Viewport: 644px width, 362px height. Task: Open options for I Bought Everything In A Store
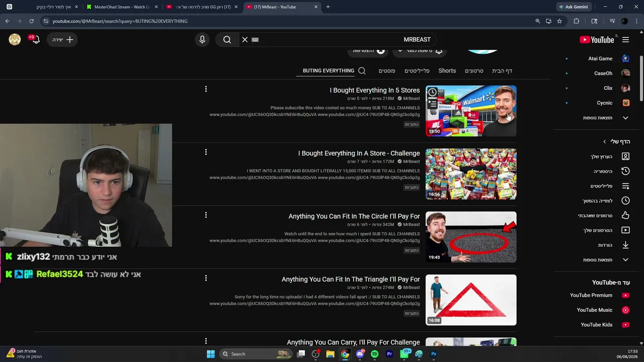tap(206, 152)
